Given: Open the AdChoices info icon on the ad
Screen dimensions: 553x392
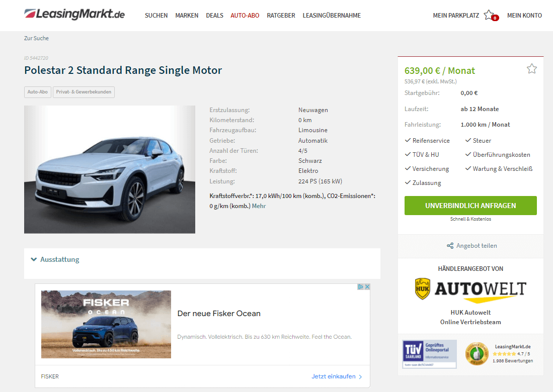Looking at the screenshot, I should click(x=361, y=286).
